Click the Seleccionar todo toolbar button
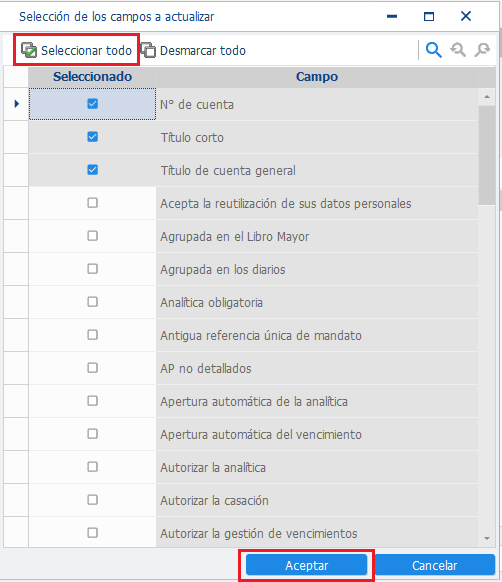 [76, 50]
